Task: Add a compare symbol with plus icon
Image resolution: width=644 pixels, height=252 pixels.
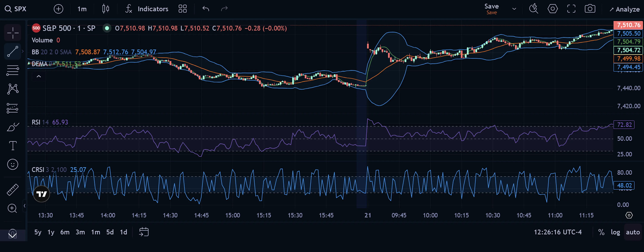Action: pyautogui.click(x=58, y=9)
